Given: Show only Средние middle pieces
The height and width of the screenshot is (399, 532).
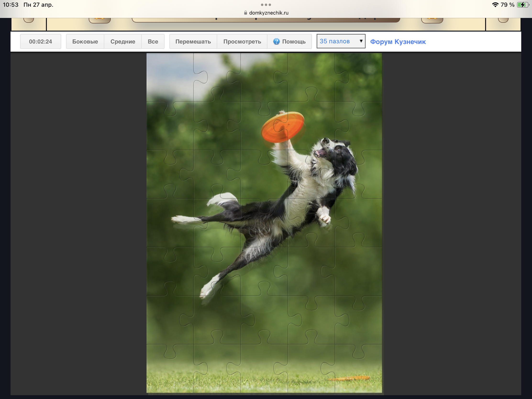Looking at the screenshot, I should pos(123,42).
